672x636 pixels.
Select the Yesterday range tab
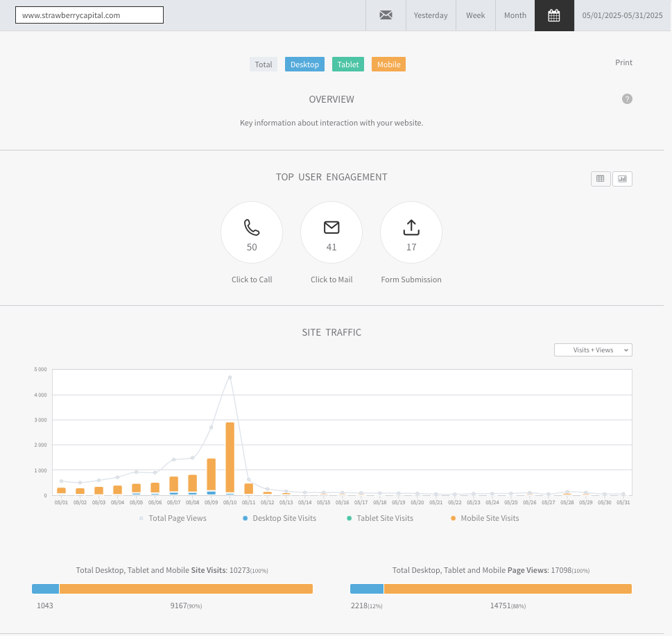point(431,15)
